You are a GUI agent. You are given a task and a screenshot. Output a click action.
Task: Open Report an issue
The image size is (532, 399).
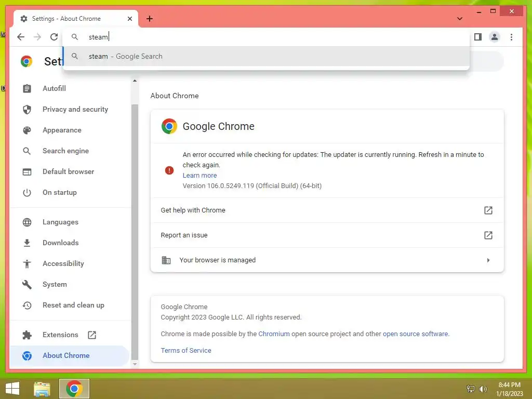coord(327,235)
